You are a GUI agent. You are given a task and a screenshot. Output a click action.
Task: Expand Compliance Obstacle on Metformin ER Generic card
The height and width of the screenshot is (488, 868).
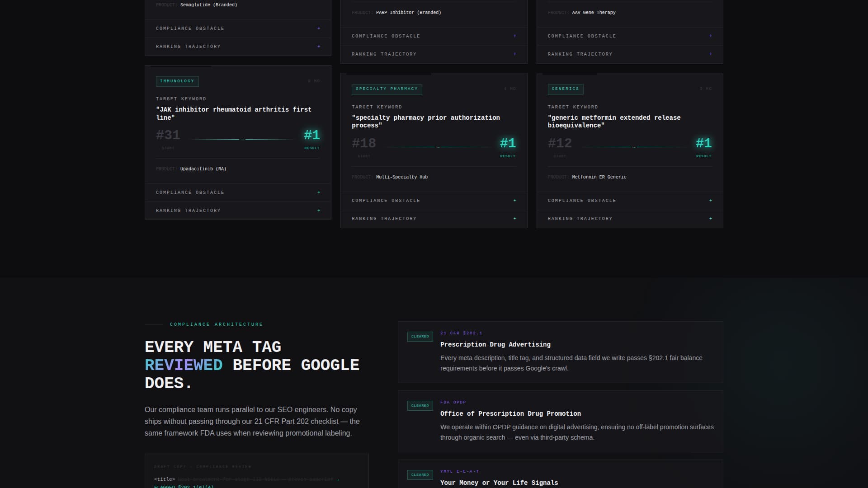pyautogui.click(x=630, y=201)
